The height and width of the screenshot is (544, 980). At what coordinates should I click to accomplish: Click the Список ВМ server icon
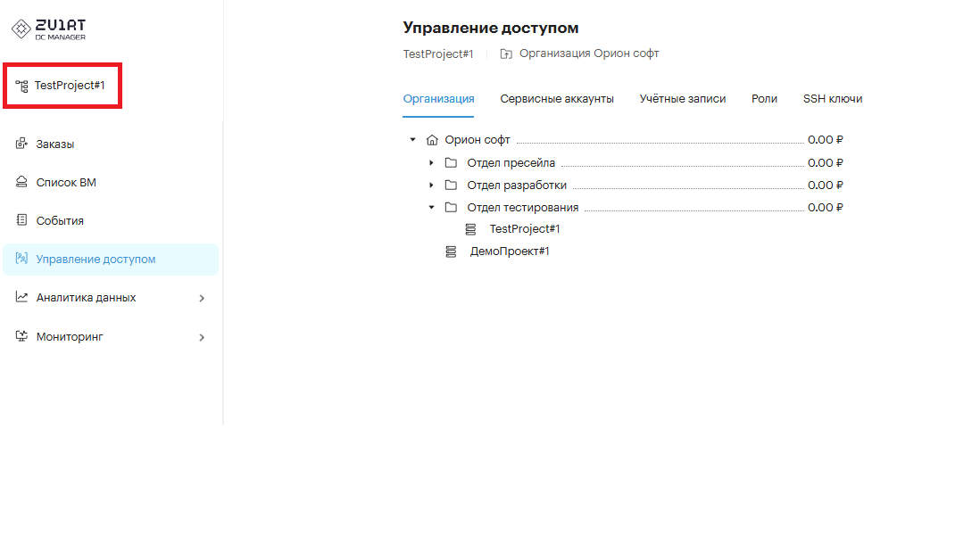22,182
